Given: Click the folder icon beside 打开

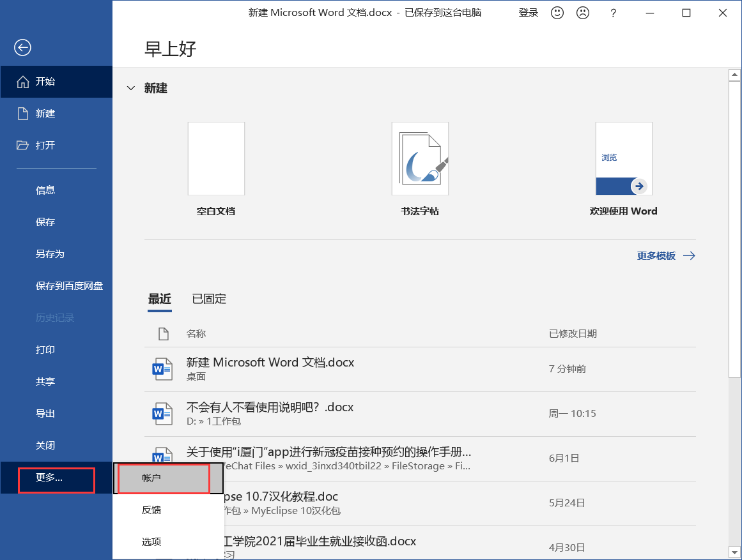Looking at the screenshot, I should (x=22, y=145).
